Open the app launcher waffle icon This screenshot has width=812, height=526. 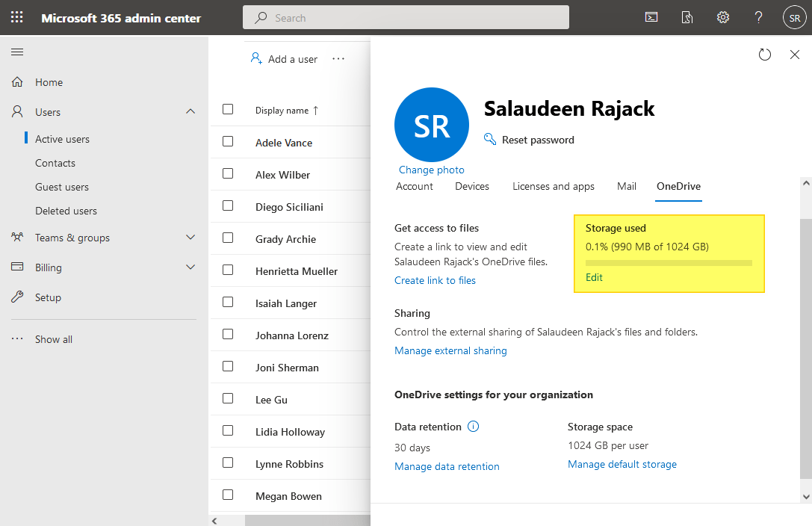pyautogui.click(x=16, y=17)
